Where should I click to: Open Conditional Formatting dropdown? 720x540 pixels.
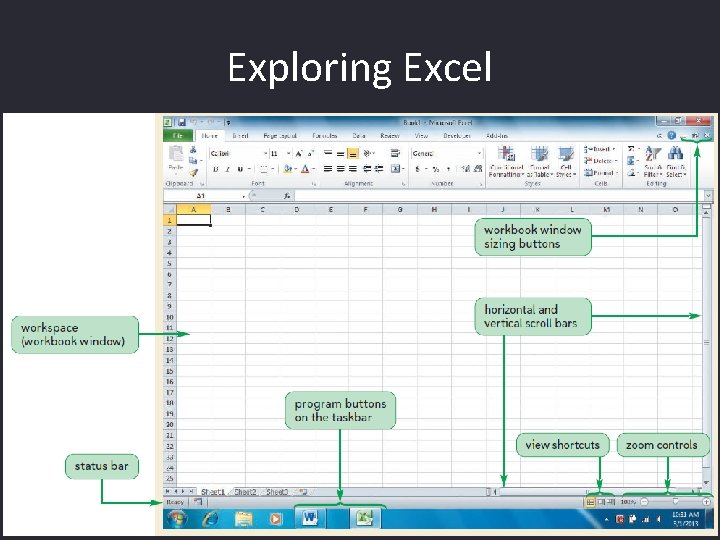pyautogui.click(x=506, y=162)
